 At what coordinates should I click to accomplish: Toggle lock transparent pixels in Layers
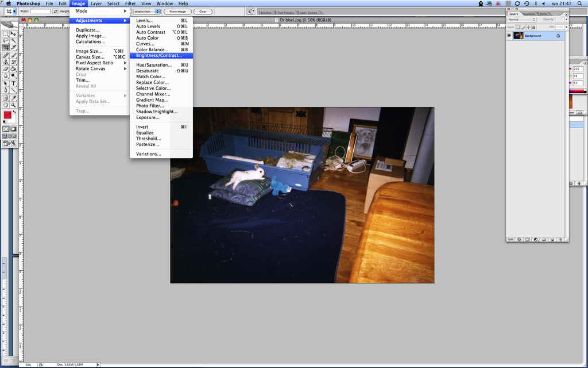(518, 27)
